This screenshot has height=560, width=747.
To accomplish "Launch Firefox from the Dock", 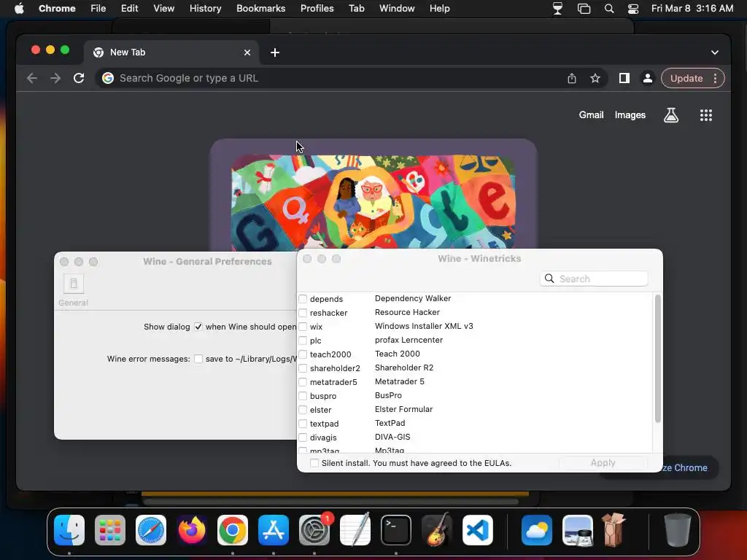I will click(x=192, y=530).
